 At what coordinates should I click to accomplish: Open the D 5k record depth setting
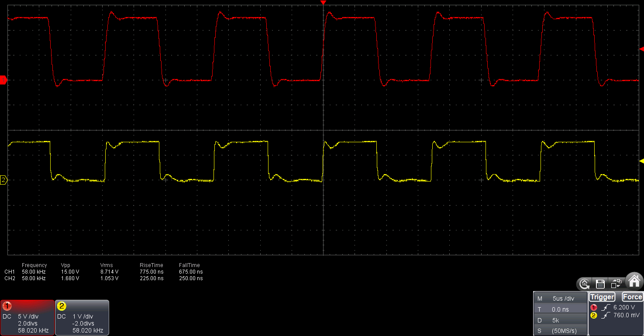click(561, 320)
